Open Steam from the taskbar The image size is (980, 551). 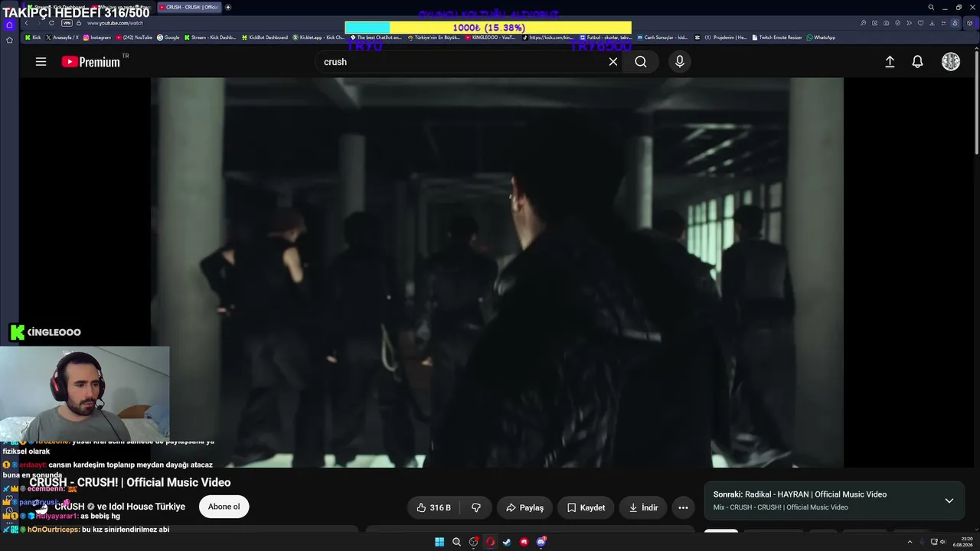[x=507, y=542]
